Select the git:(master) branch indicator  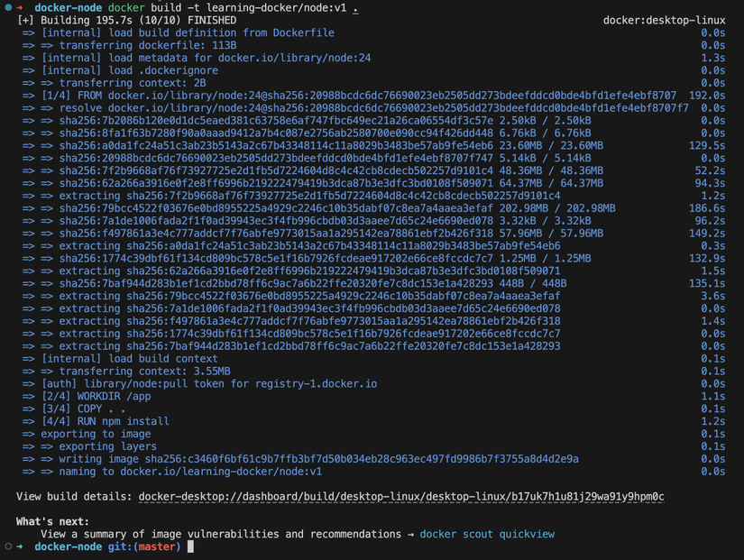144,546
